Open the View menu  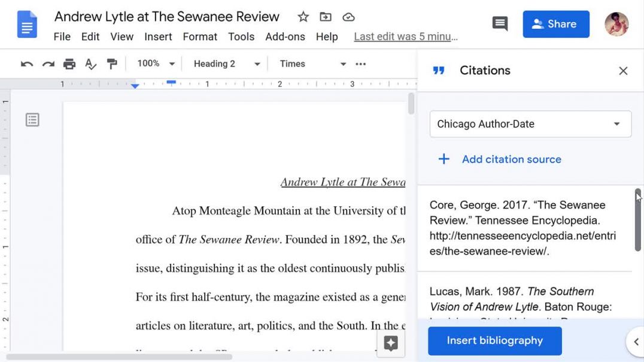[122, 37]
